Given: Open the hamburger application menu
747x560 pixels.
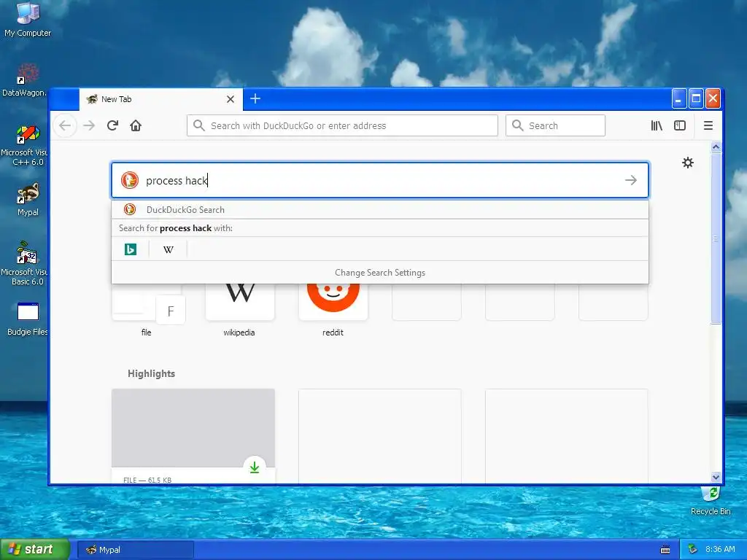Looking at the screenshot, I should point(708,125).
